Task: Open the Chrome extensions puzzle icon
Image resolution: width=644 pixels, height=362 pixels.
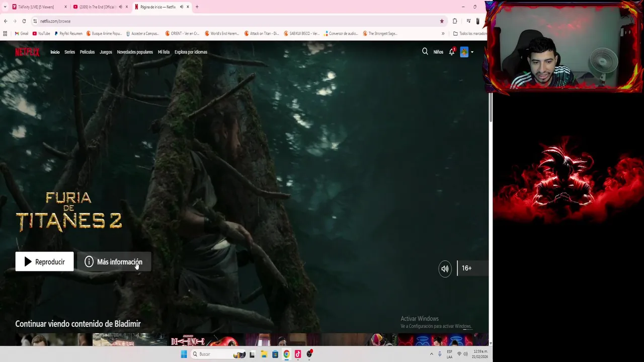Action: click(455, 21)
